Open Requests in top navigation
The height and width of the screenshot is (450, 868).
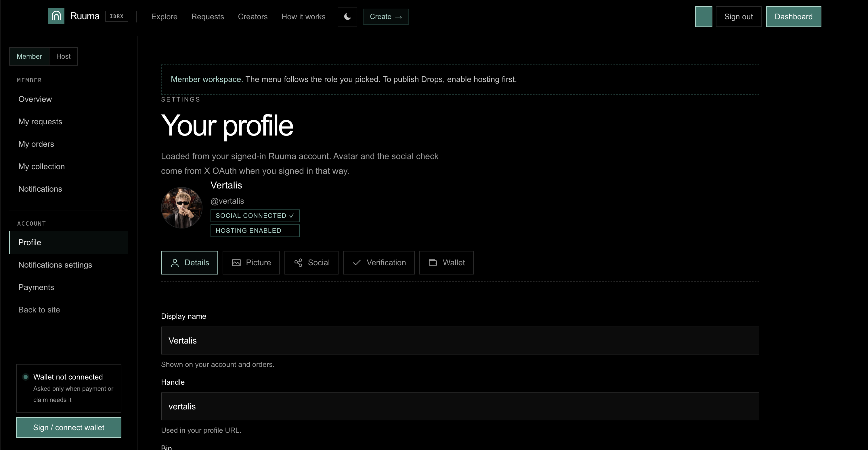[x=208, y=16]
